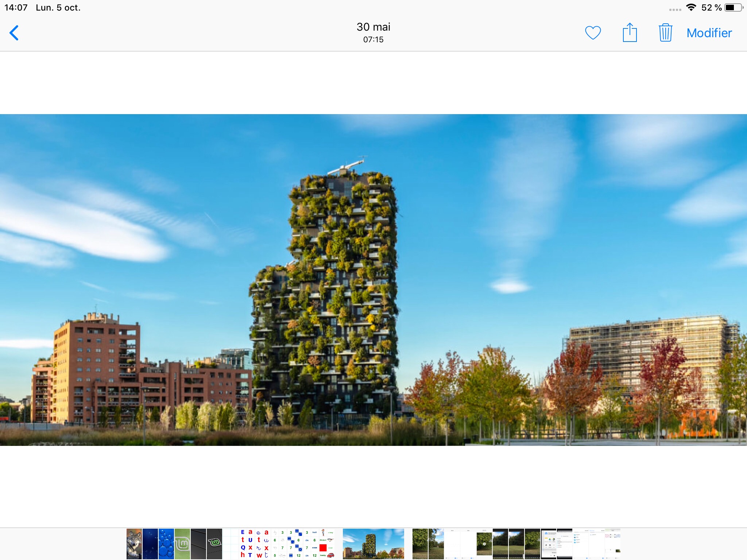Select video thumbnail with play icon
Screen dimensions: 747x560
[484, 544]
